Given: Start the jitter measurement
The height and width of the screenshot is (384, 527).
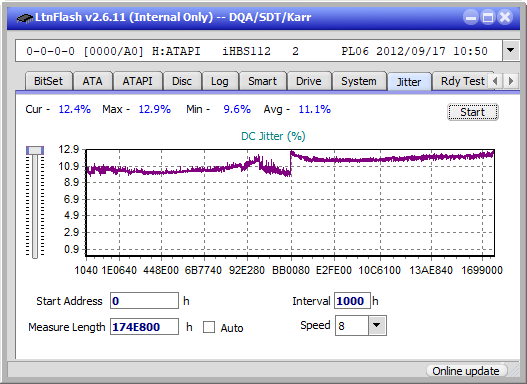Looking at the screenshot, I should click(x=473, y=112).
